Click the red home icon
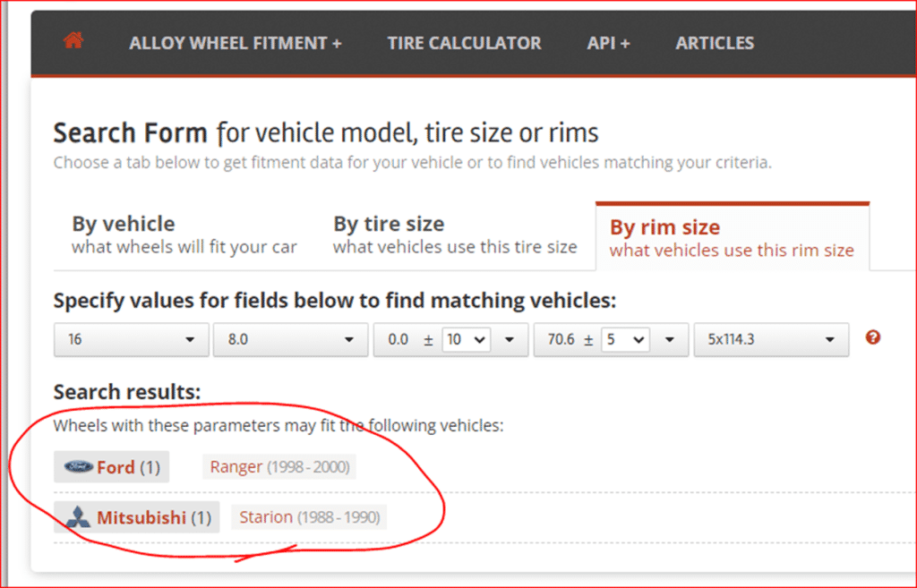The width and height of the screenshot is (917, 588). [73, 41]
